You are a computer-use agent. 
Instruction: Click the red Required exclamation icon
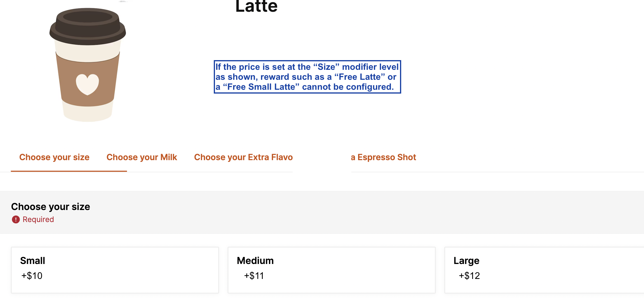[x=16, y=219]
